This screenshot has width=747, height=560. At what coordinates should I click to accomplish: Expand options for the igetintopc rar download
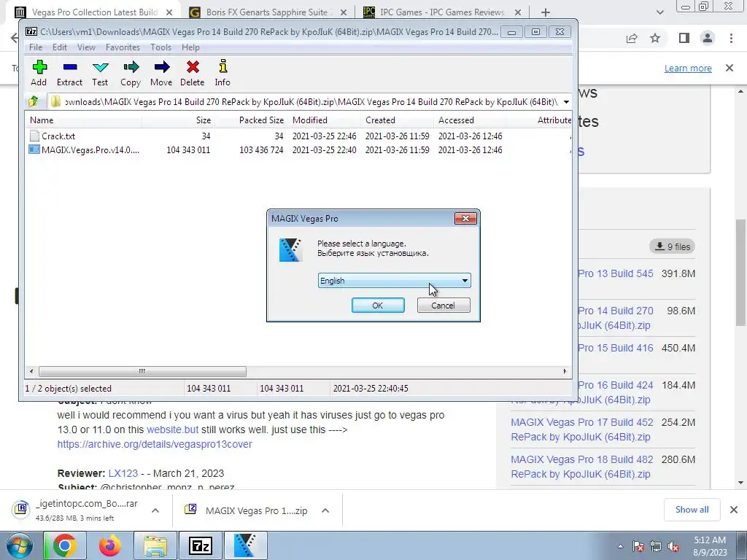click(155, 510)
